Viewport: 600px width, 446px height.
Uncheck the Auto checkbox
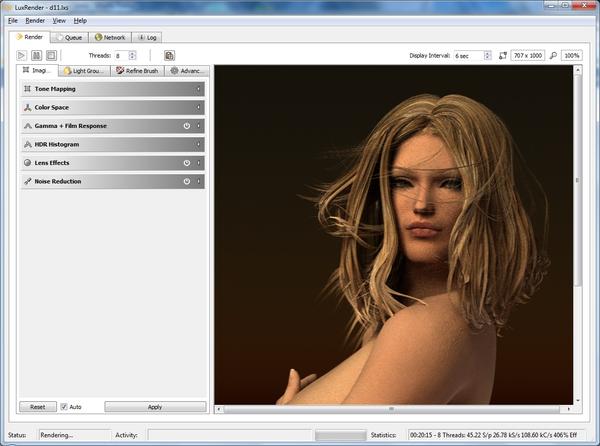pos(64,407)
